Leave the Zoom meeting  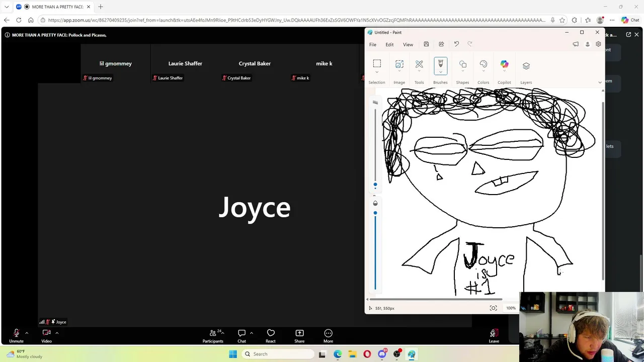pyautogui.click(x=494, y=335)
